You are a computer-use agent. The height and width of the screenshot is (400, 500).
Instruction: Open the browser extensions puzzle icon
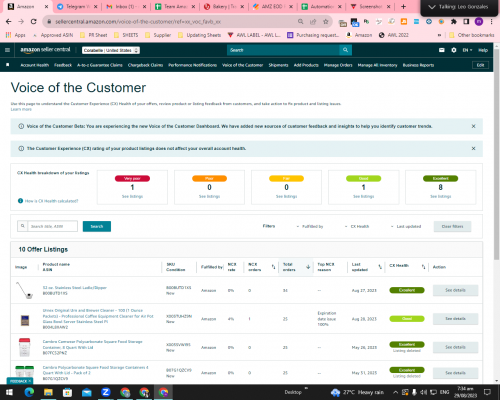tap(454, 22)
